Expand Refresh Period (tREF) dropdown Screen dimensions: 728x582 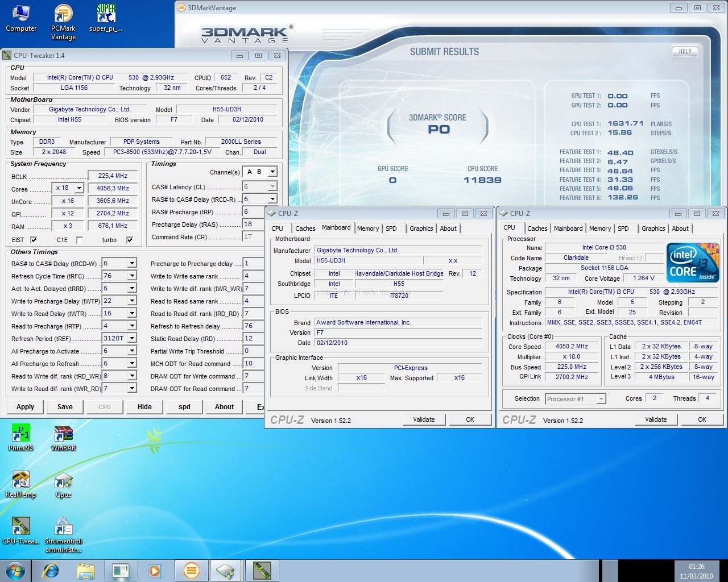click(x=132, y=339)
